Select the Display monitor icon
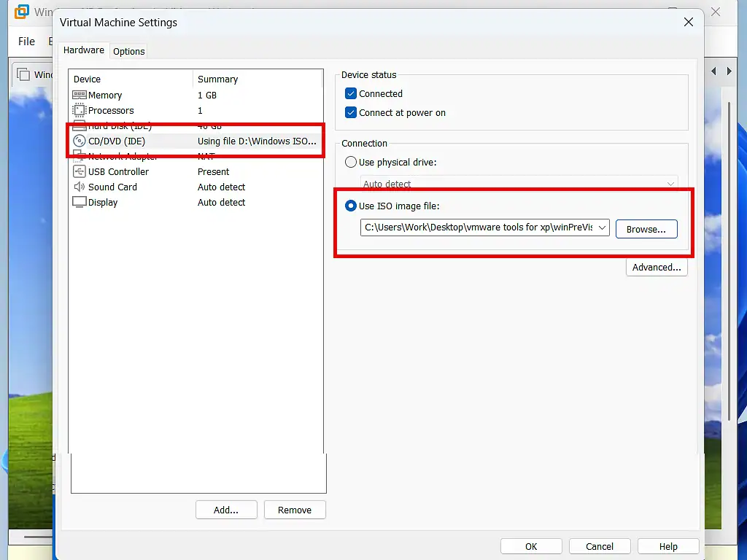Image resolution: width=747 pixels, height=560 pixels. (79, 202)
